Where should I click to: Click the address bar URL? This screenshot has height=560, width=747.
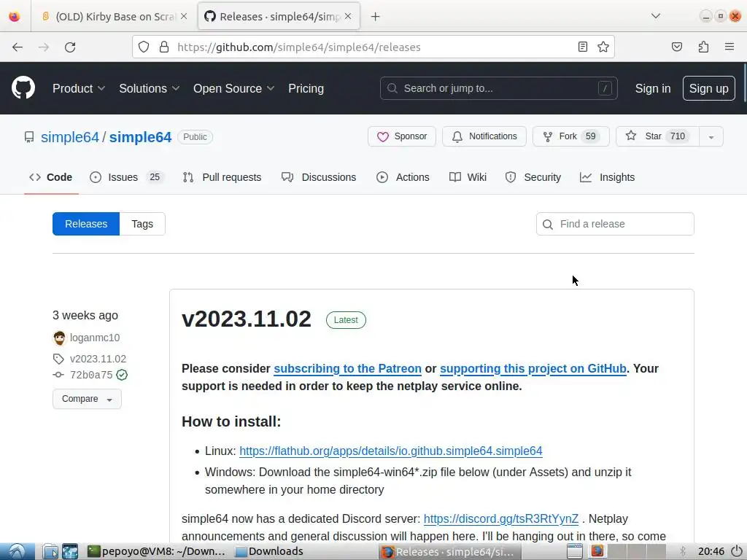[299, 47]
